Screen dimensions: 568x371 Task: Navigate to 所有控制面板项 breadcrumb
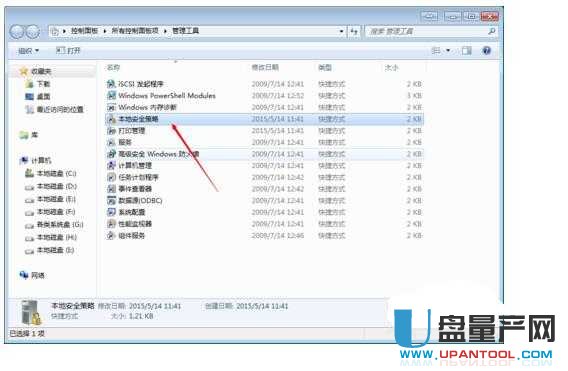[x=135, y=31]
